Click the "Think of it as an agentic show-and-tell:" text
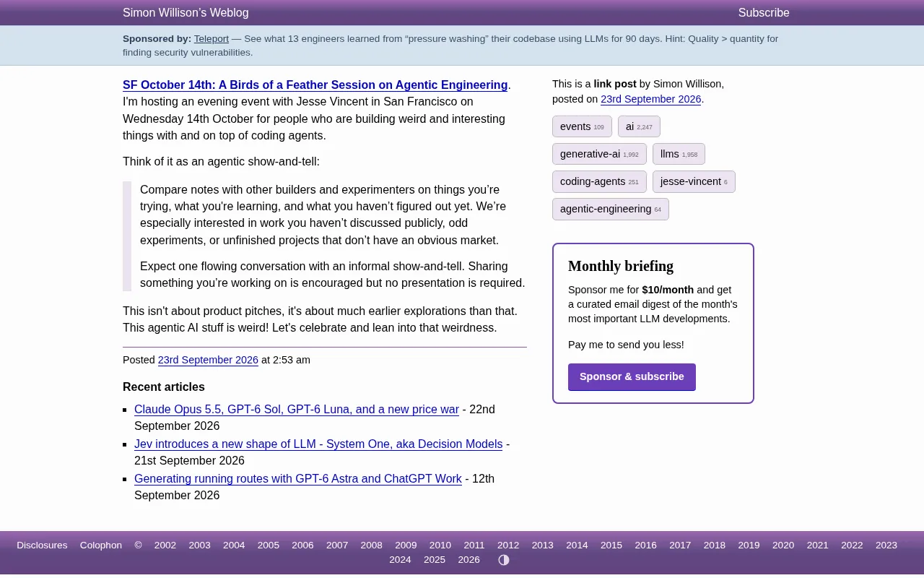The image size is (924, 578). click(x=221, y=162)
